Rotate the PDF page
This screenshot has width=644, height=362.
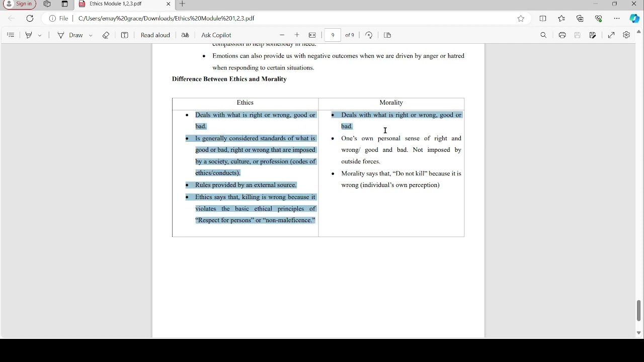click(x=369, y=35)
